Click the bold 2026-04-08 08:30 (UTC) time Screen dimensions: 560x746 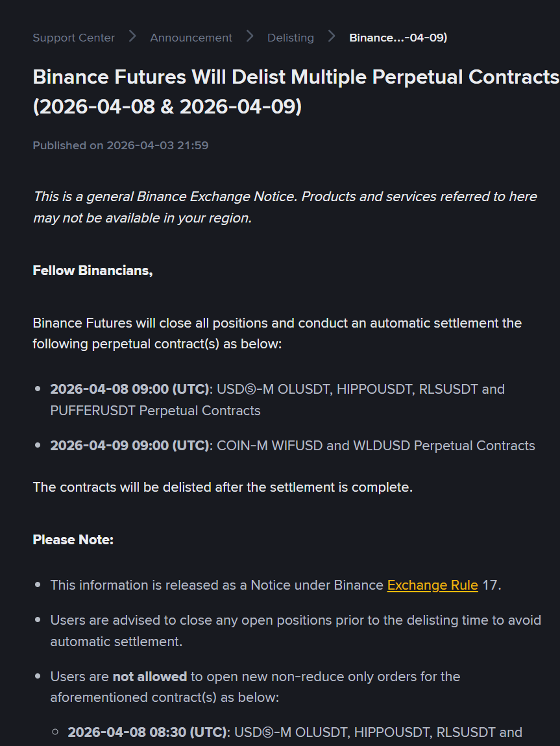pos(147,732)
